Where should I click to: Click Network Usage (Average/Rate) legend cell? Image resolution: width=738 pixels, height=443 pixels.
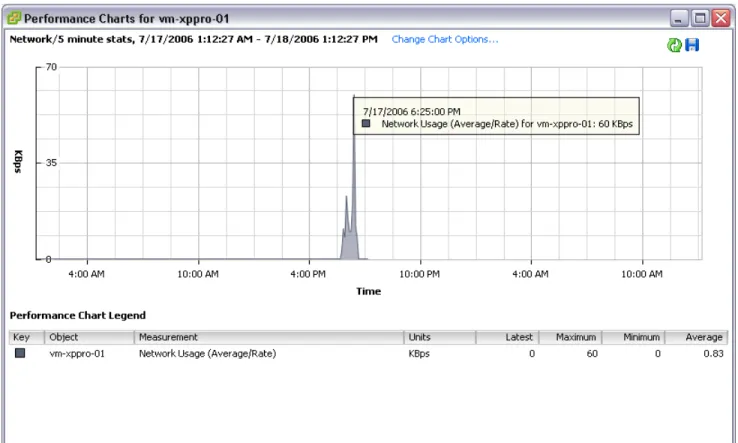click(x=208, y=354)
